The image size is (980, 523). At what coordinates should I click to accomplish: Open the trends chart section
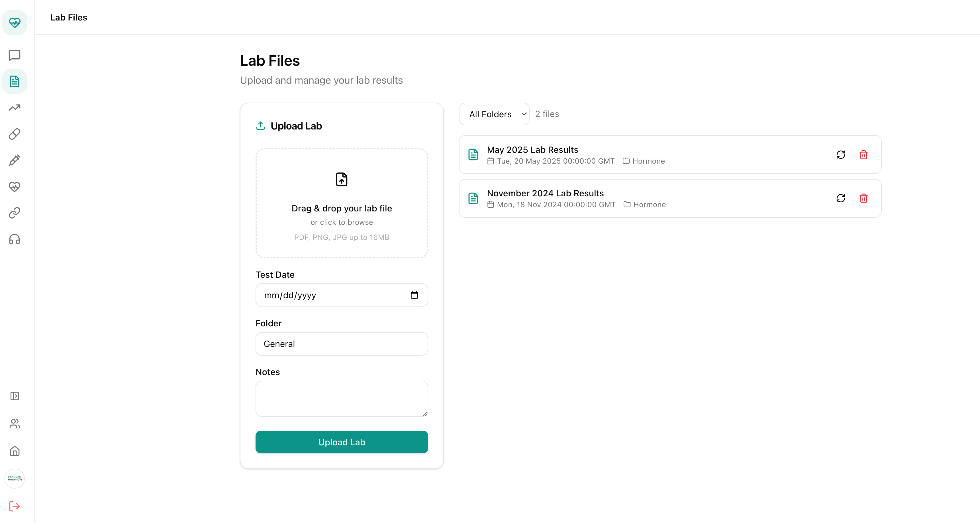point(15,108)
